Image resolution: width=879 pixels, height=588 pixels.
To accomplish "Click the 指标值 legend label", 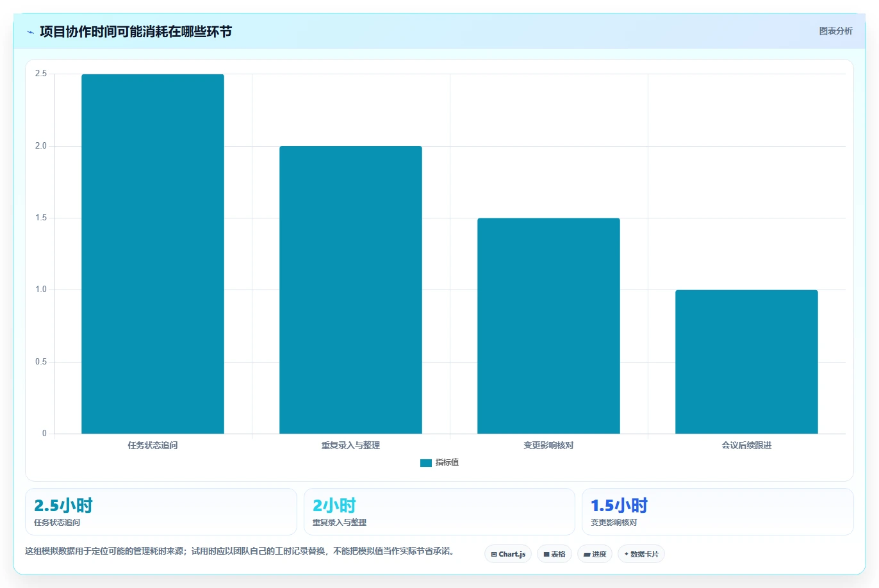I will click(447, 462).
